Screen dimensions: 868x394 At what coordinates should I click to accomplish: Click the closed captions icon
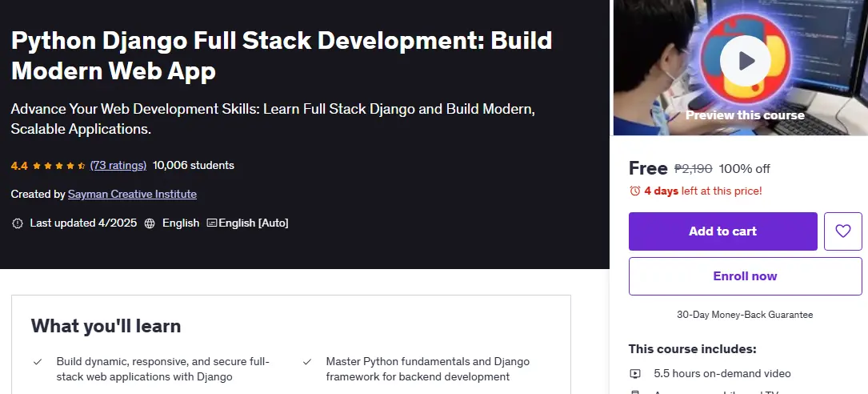click(x=211, y=223)
